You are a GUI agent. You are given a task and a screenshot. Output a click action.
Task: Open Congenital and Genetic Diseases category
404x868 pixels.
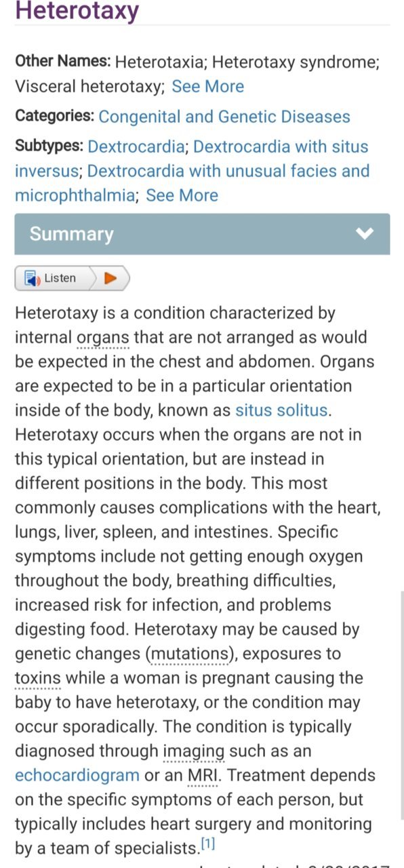pyautogui.click(x=224, y=117)
